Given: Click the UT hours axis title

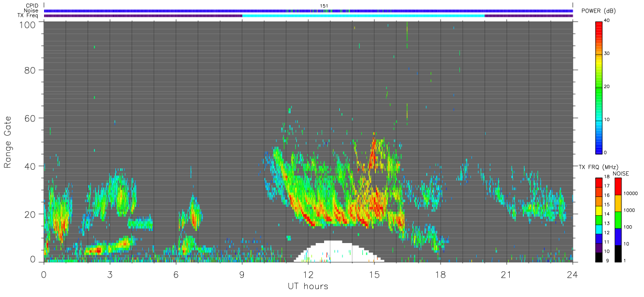Looking at the screenshot, I should pyautogui.click(x=308, y=286).
